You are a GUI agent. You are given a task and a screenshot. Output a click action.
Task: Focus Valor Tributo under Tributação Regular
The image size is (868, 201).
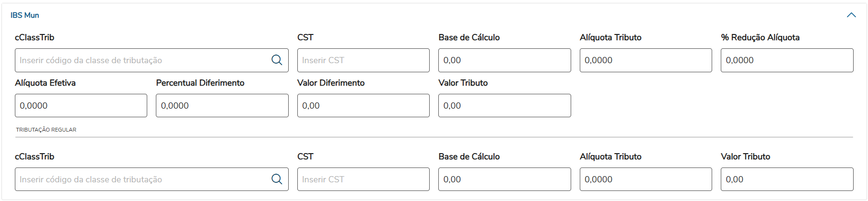(786, 179)
